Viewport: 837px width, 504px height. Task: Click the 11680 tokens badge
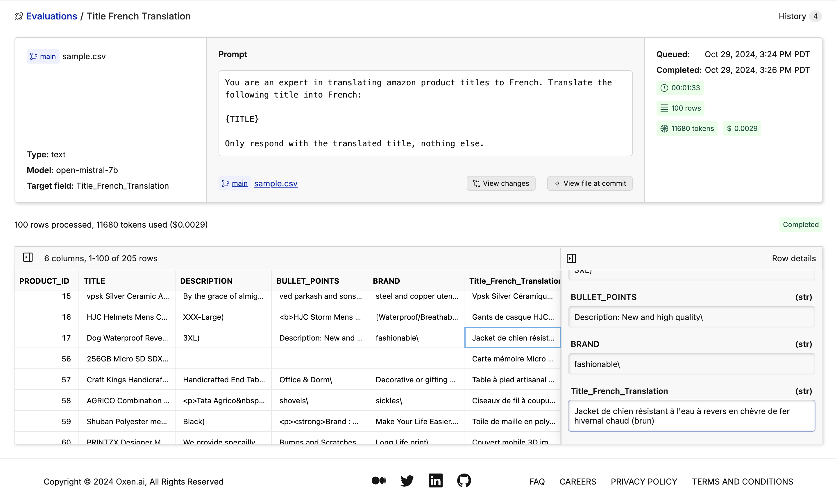click(x=687, y=128)
